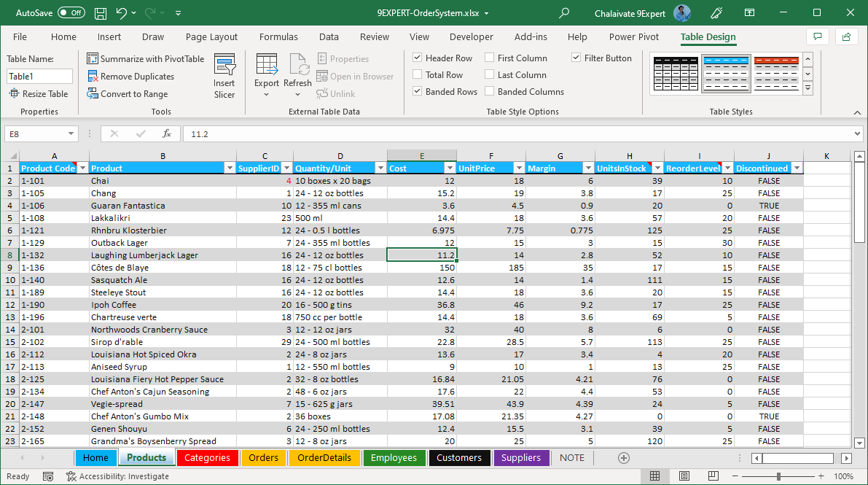The image size is (868, 485).
Task: Click the Accessibility: Investigate link
Action: 109,476
